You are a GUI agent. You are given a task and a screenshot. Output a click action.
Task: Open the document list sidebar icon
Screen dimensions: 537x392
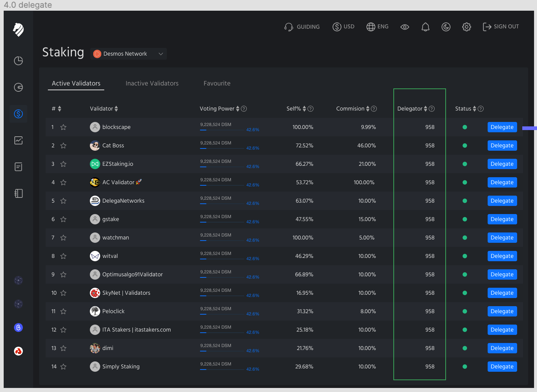[18, 167]
